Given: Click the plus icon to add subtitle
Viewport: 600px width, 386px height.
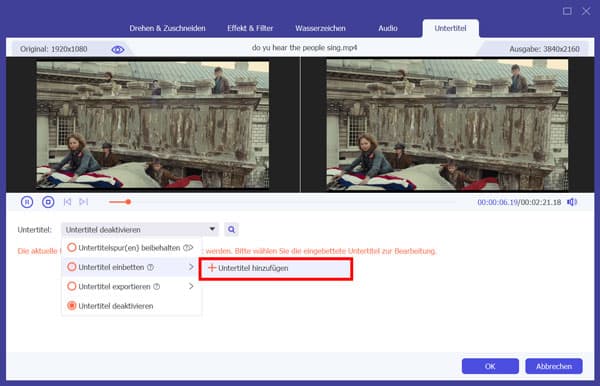Looking at the screenshot, I should (212, 268).
